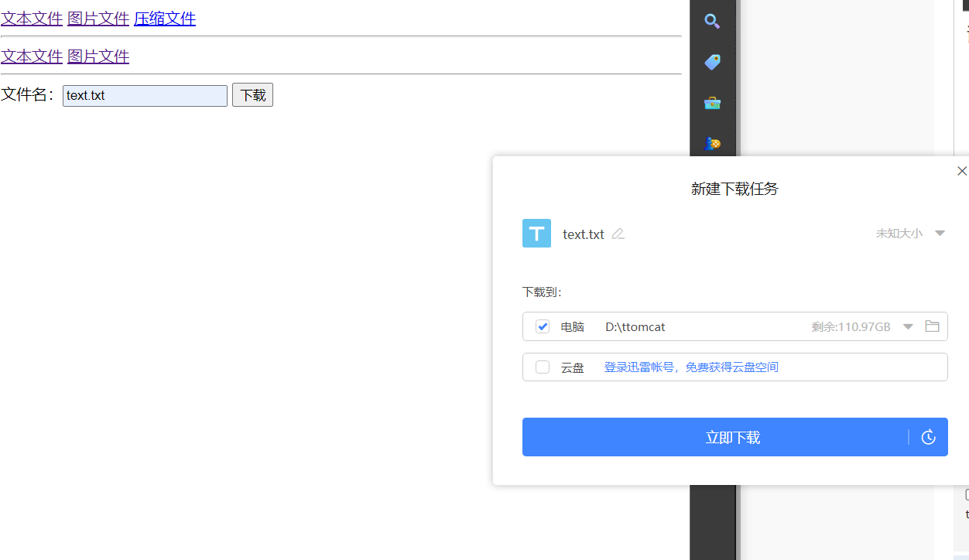Viewport: 969px width, 560px height.
Task: Click the text.txt file name in dialog
Action: (584, 234)
